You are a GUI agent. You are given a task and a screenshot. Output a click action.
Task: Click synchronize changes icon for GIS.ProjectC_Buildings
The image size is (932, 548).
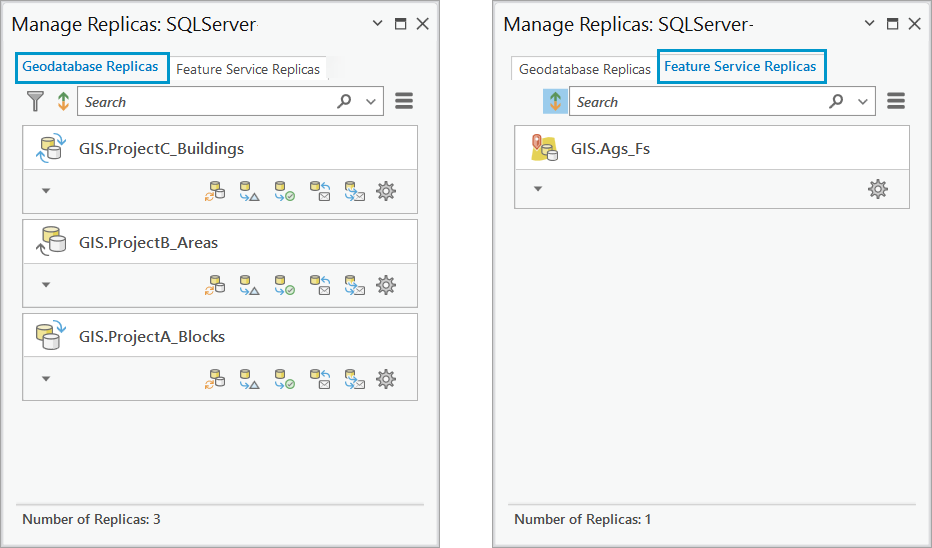215,191
